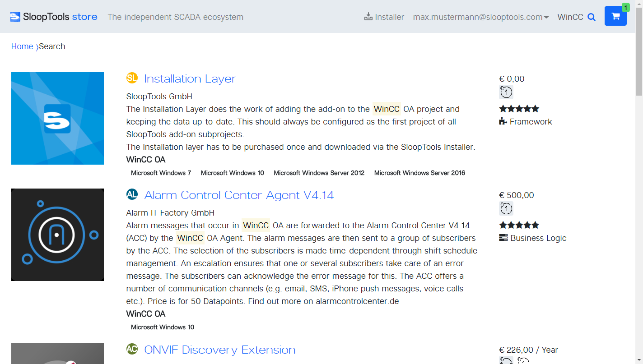
Task: Go to Home breadcrumb
Action: click(22, 46)
